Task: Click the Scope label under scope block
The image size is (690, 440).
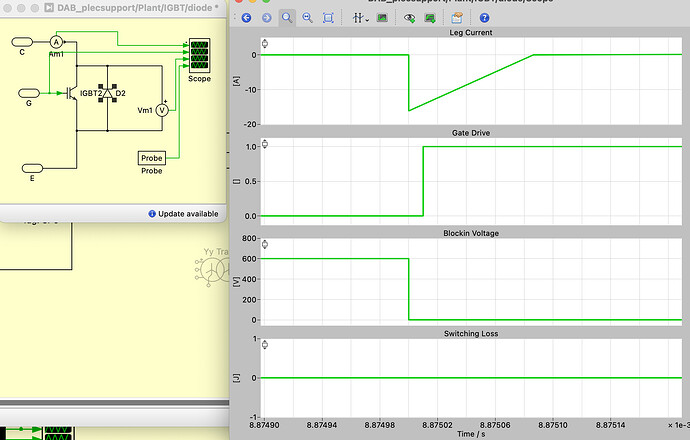Action: point(199,79)
